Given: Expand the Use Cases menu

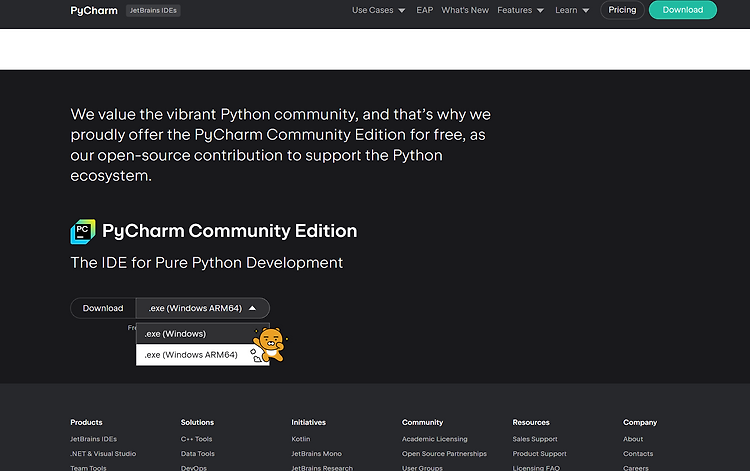Looking at the screenshot, I should (378, 10).
